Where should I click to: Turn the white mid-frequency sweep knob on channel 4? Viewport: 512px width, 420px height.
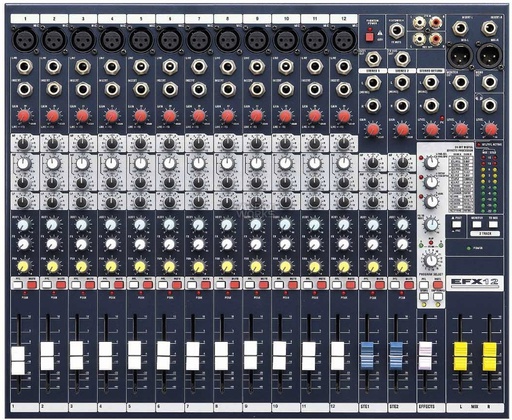coord(111,164)
